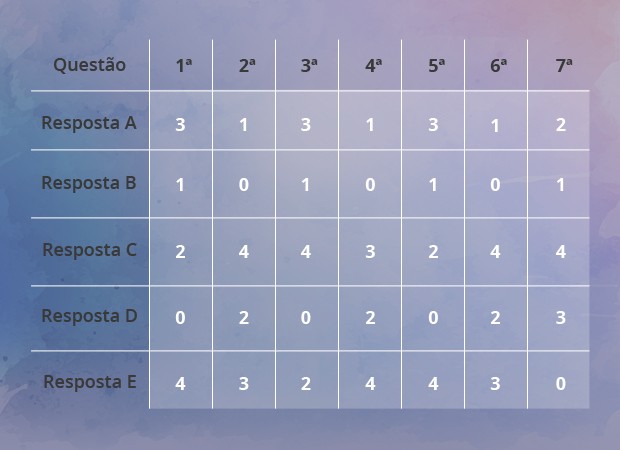Image resolution: width=620 pixels, height=450 pixels.
Task: Click the "Resposta D" row label
Action: [x=89, y=316]
